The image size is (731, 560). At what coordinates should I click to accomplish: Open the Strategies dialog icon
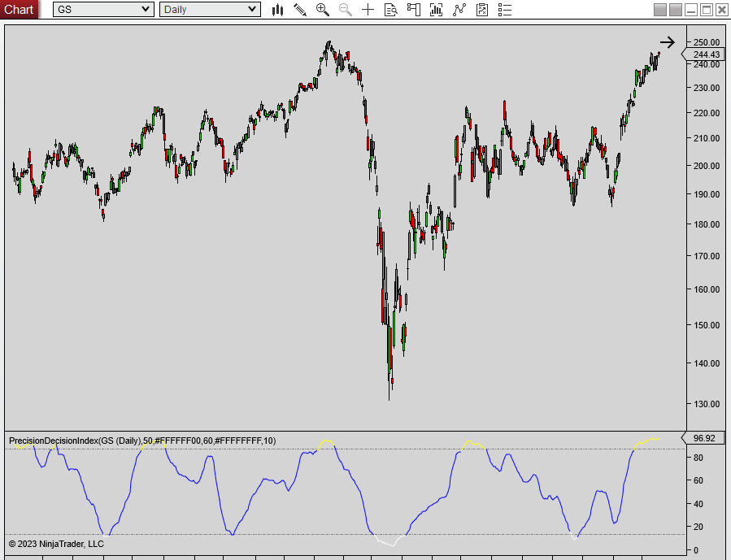(482, 10)
